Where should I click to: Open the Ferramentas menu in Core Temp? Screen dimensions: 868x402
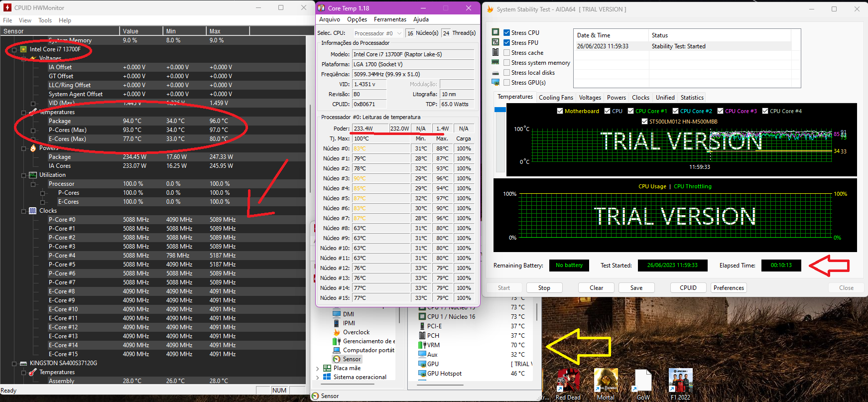pyautogui.click(x=390, y=19)
